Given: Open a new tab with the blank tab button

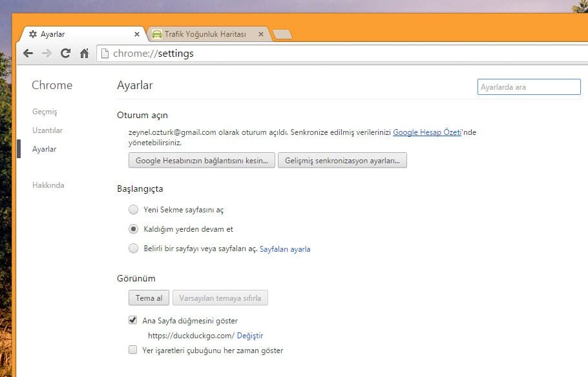Looking at the screenshot, I should [282, 34].
